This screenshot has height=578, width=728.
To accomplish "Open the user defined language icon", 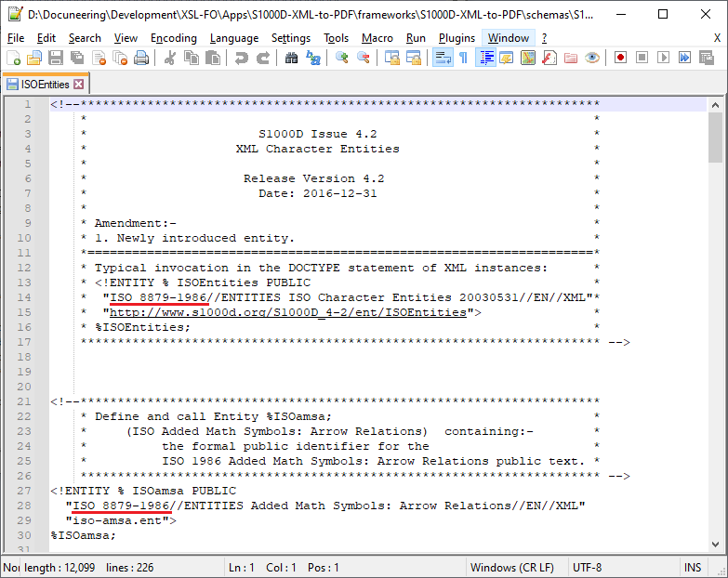I will point(507,58).
